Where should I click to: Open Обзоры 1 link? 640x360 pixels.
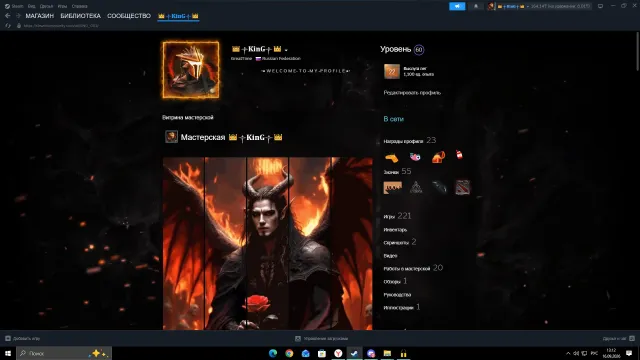[395, 281]
